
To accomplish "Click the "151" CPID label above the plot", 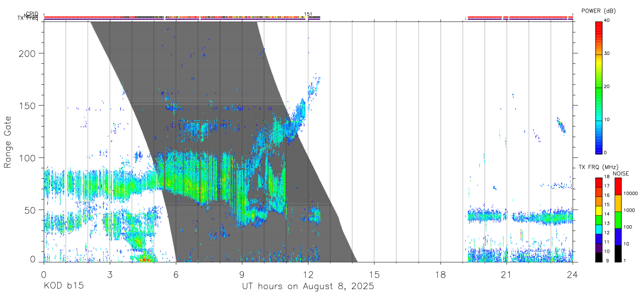I will pyautogui.click(x=308, y=14).
